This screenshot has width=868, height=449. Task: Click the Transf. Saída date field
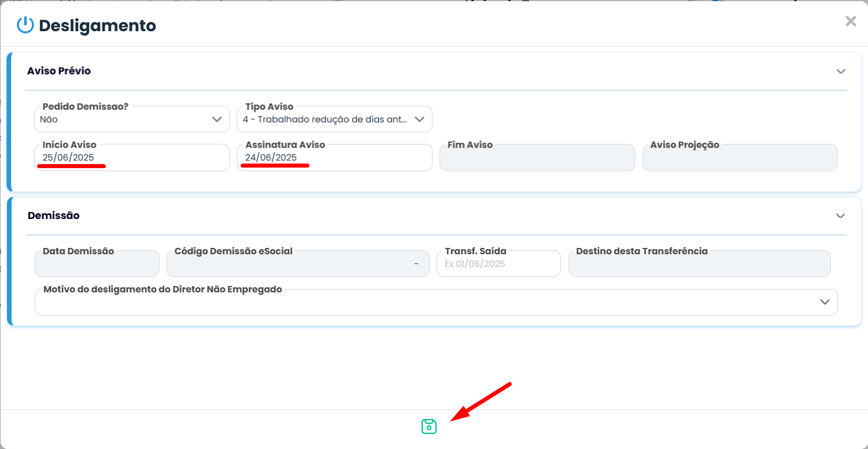point(498,264)
